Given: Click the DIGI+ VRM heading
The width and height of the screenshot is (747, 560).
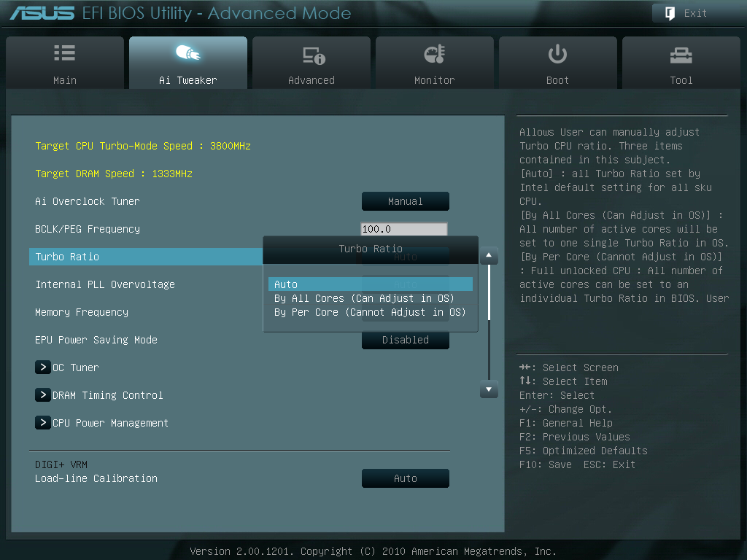Looking at the screenshot, I should point(61,464).
